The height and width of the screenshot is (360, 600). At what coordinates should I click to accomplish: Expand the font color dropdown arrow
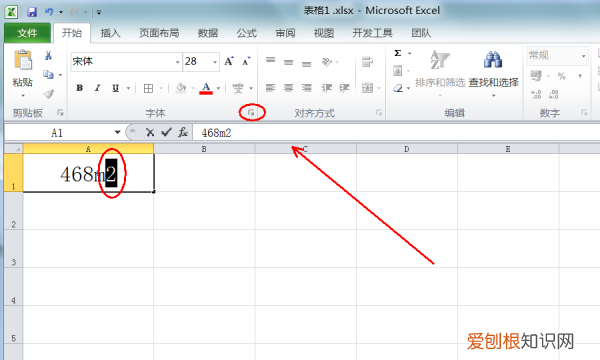(x=218, y=88)
